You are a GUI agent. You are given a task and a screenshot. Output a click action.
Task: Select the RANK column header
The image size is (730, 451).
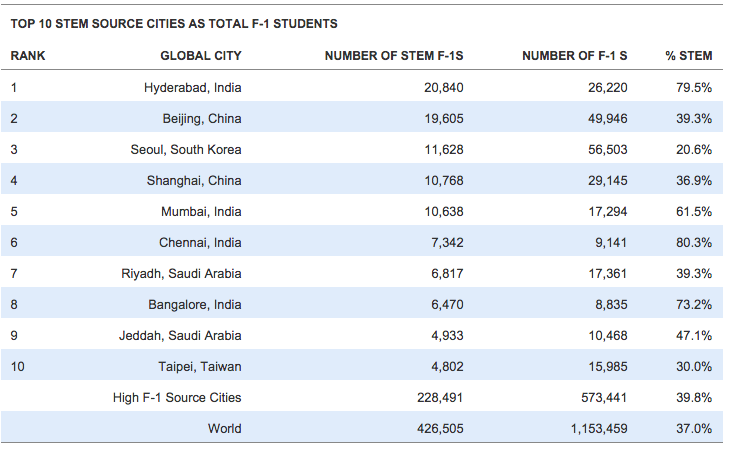tap(28, 56)
